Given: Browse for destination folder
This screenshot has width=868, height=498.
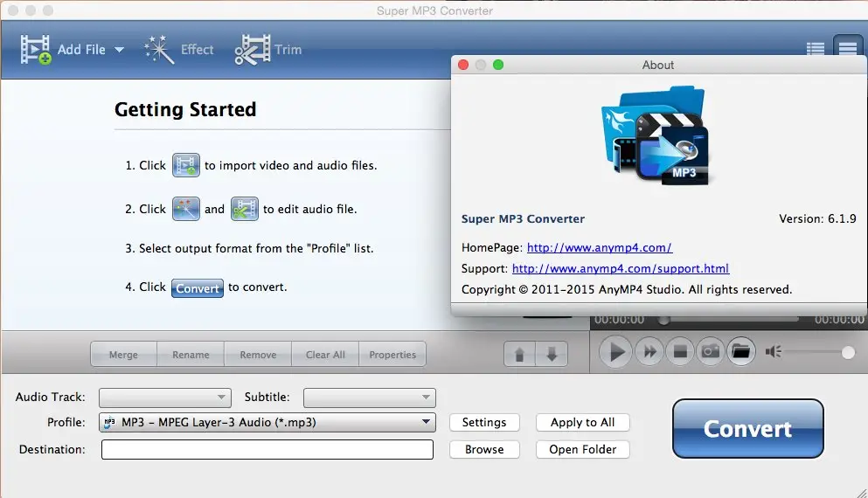Looking at the screenshot, I should (484, 449).
